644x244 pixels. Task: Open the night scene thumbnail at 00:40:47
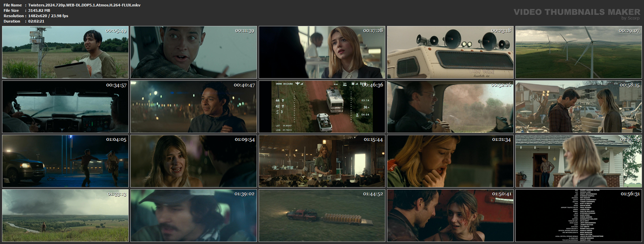194,107
